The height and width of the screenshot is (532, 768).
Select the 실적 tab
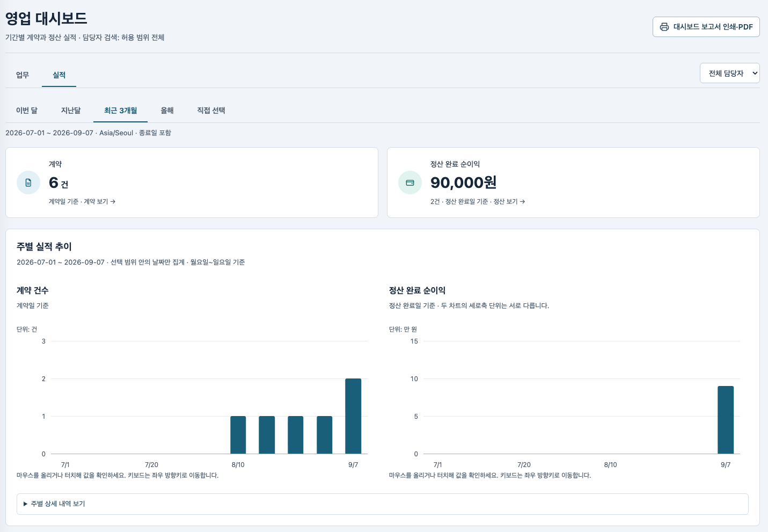(59, 75)
